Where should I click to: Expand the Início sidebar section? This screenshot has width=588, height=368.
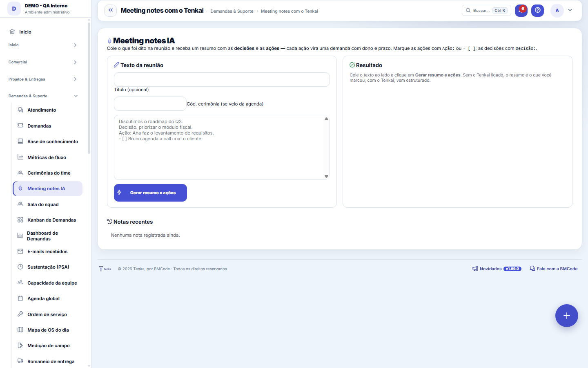point(43,45)
